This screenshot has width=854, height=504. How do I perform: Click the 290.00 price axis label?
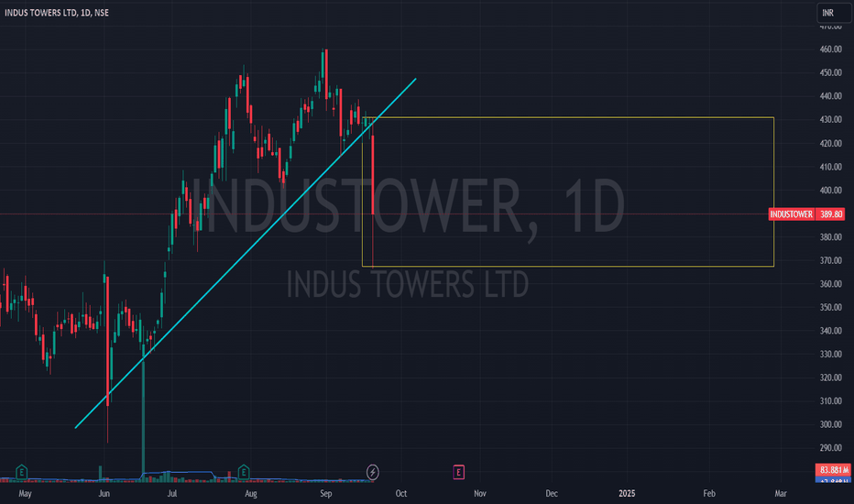[830, 448]
